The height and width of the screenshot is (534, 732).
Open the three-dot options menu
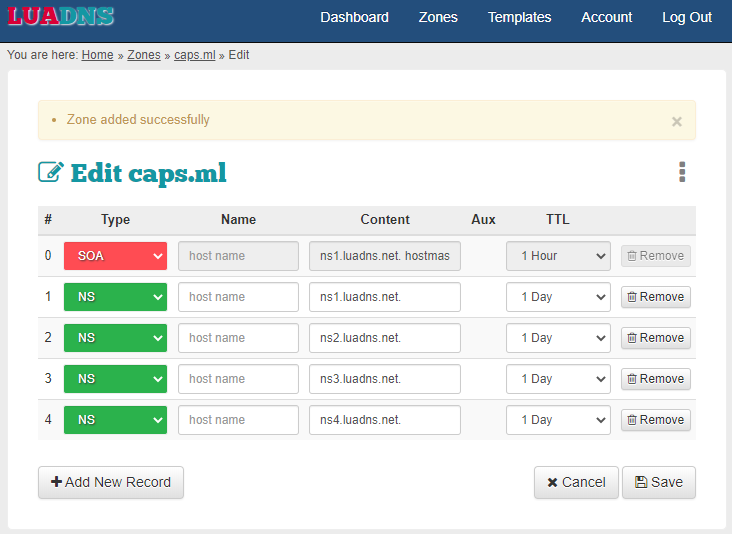click(x=682, y=172)
